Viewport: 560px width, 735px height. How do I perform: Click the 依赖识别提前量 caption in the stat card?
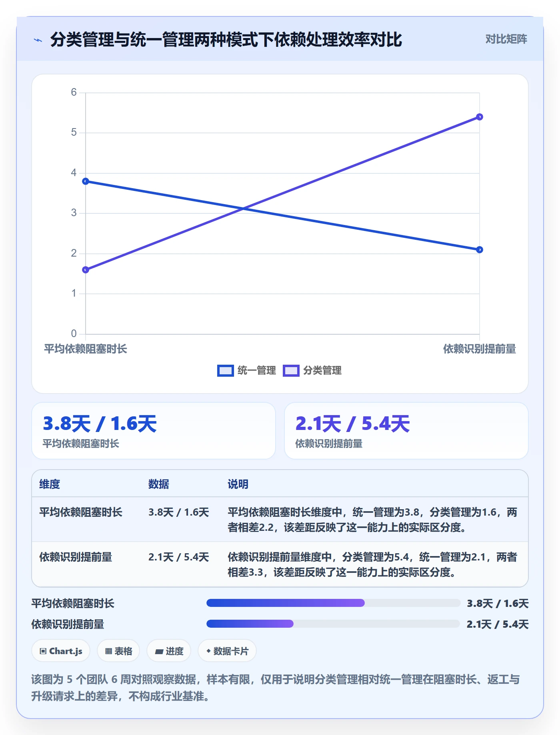tap(329, 444)
